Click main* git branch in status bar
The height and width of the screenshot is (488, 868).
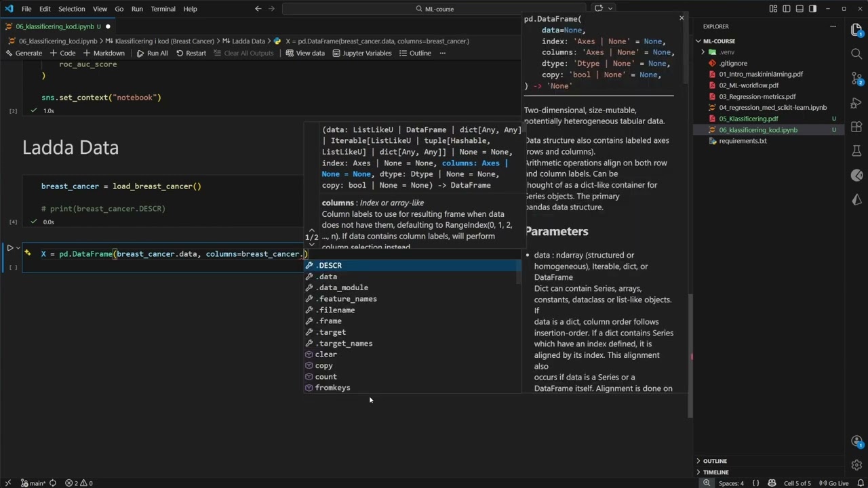(x=33, y=483)
